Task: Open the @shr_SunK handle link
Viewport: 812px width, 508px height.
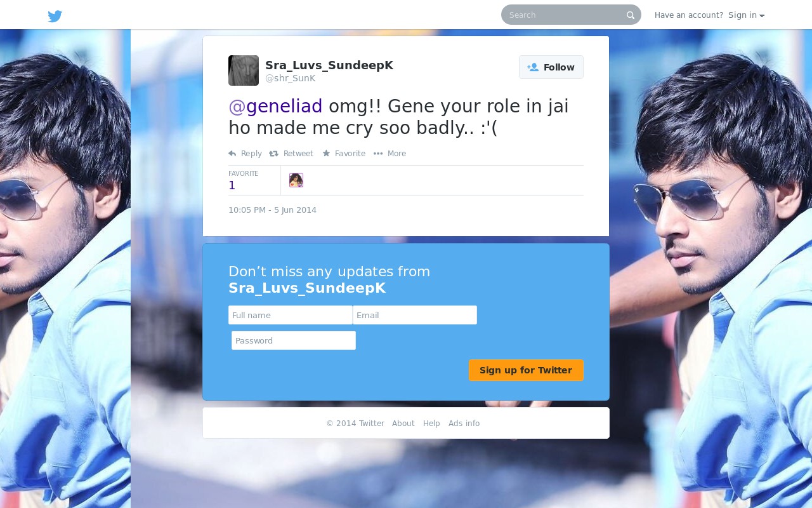Action: coord(290,78)
